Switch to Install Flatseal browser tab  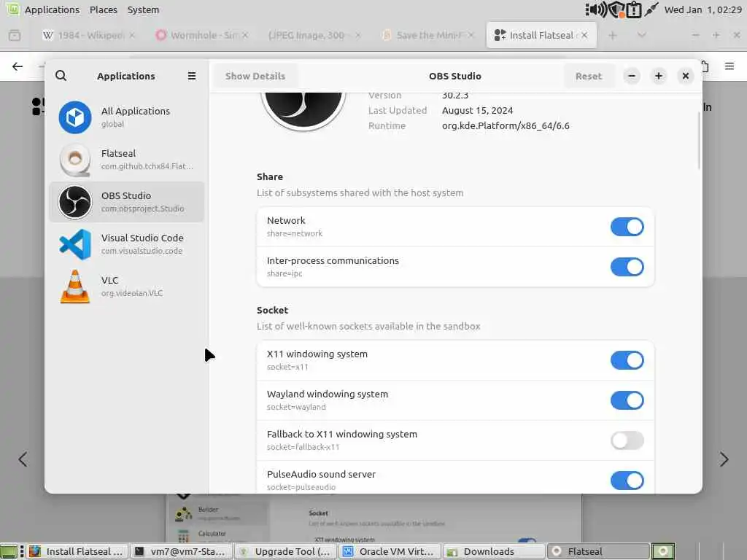[x=541, y=35]
